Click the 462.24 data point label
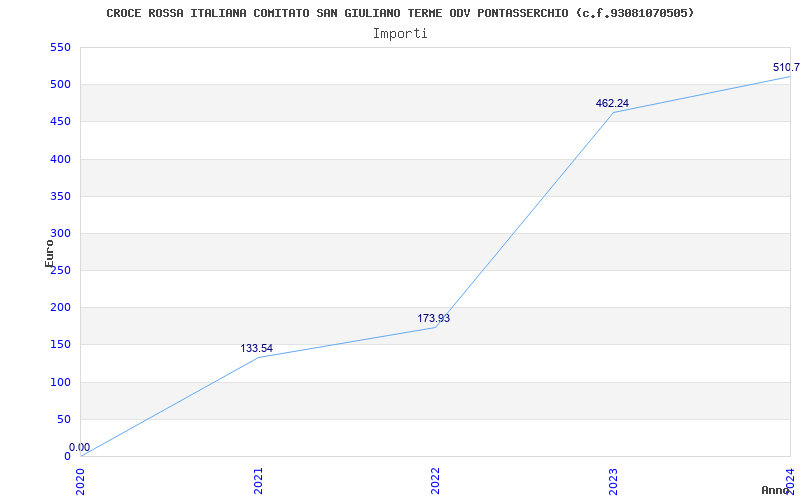 point(612,104)
